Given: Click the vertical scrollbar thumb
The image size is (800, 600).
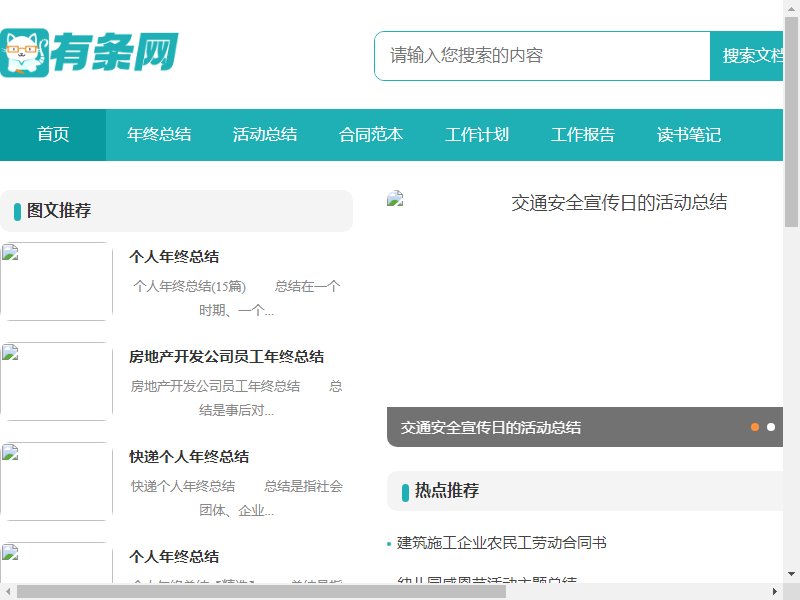Looking at the screenshot, I should 792,121.
